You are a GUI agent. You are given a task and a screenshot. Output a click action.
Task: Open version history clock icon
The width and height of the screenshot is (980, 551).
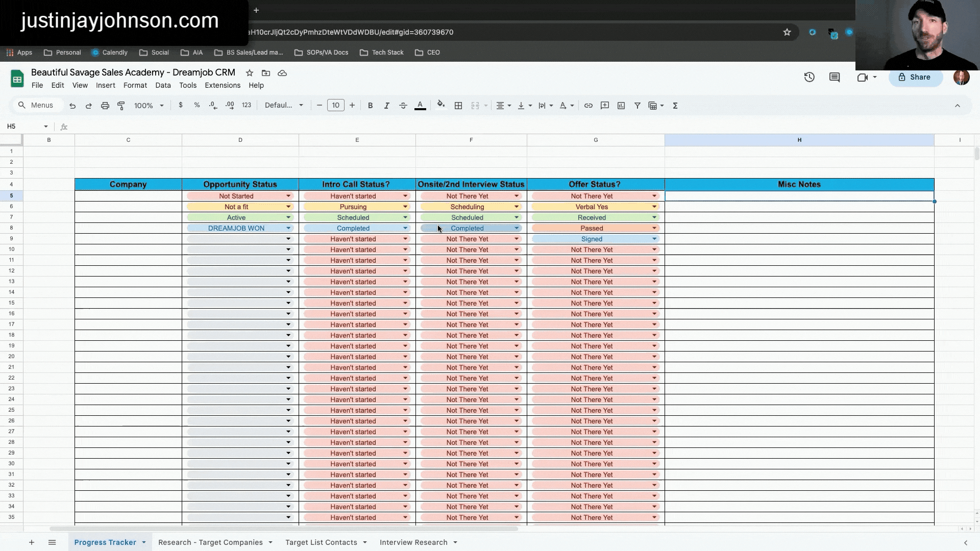pyautogui.click(x=809, y=77)
